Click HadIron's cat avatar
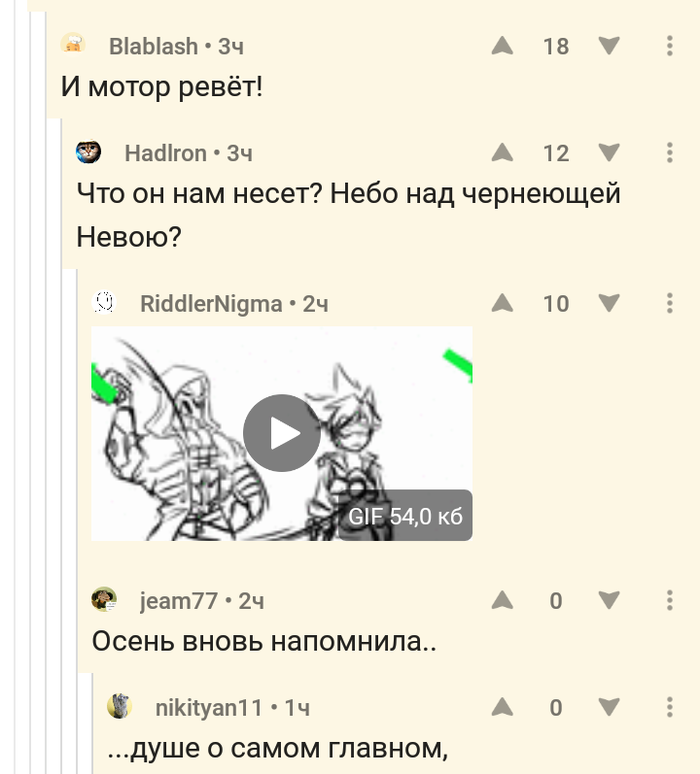The image size is (700, 774). click(x=88, y=152)
